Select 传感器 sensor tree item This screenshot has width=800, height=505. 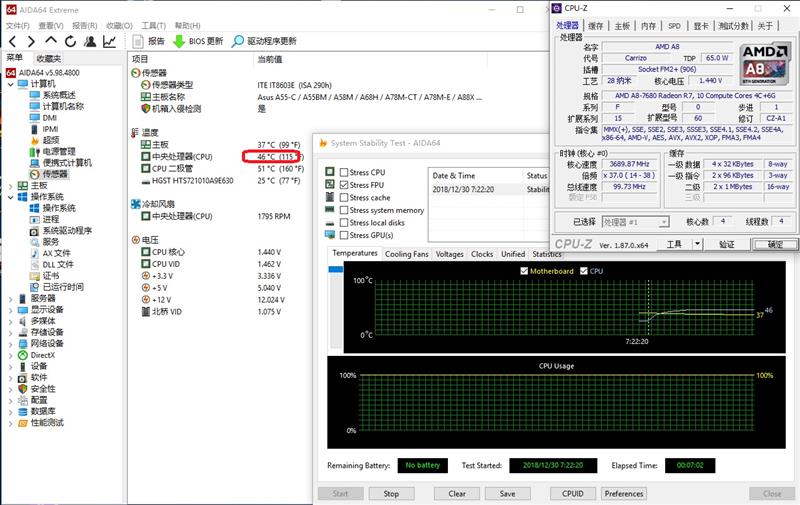[55, 174]
